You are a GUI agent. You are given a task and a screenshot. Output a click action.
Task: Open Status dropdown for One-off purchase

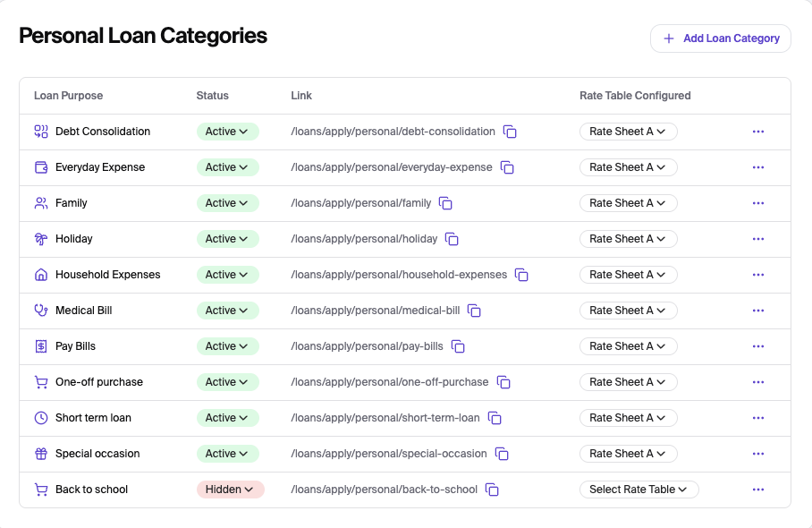pos(227,382)
